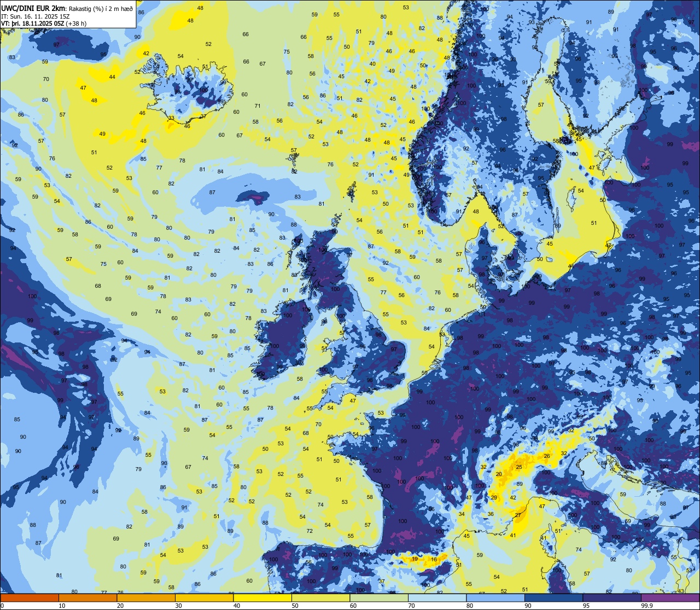Viewport: 700px width, 610px height.
Task: Click the orange 10–20 legend swatch
Action: 87,598
